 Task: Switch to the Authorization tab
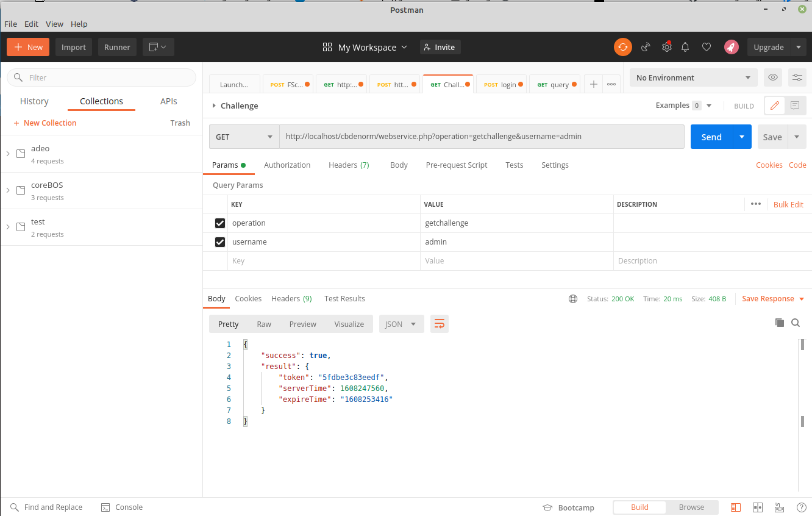coord(287,165)
